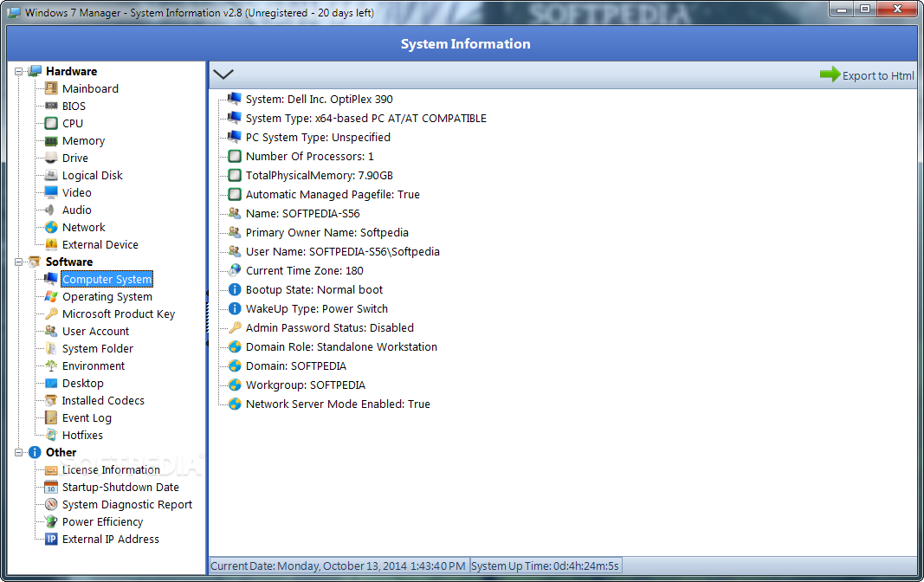The width and height of the screenshot is (924, 582).
Task: Select 'Automatic Managed Pagefile: True' row
Action: [333, 194]
